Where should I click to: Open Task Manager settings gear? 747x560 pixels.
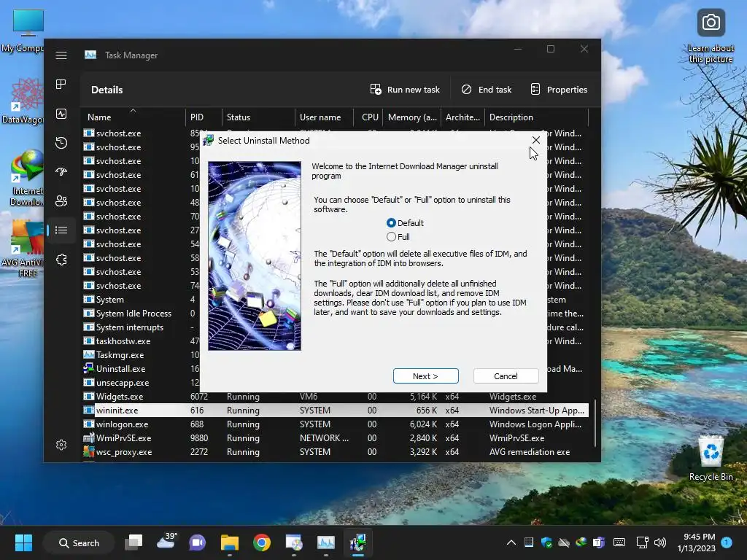[61, 445]
